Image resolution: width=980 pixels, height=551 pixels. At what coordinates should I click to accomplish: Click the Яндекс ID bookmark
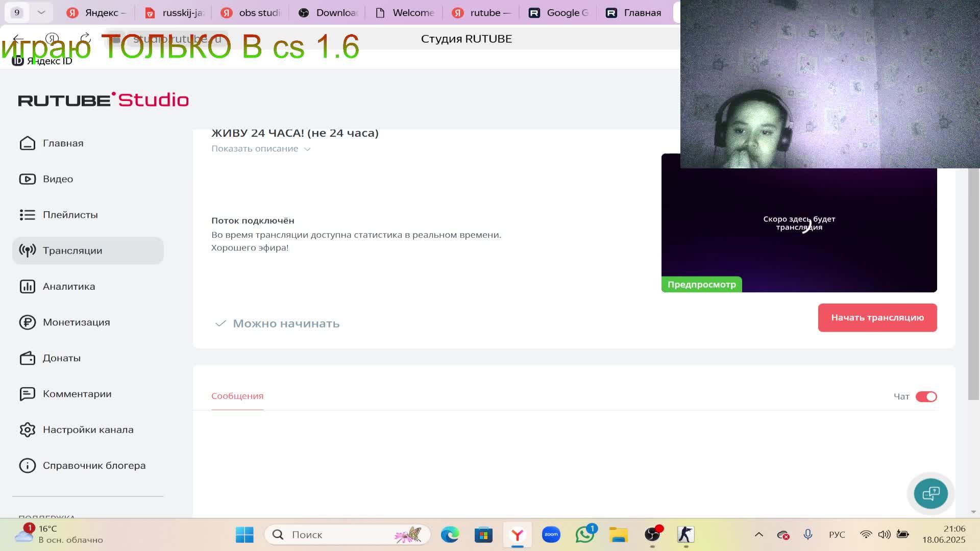pyautogui.click(x=42, y=61)
